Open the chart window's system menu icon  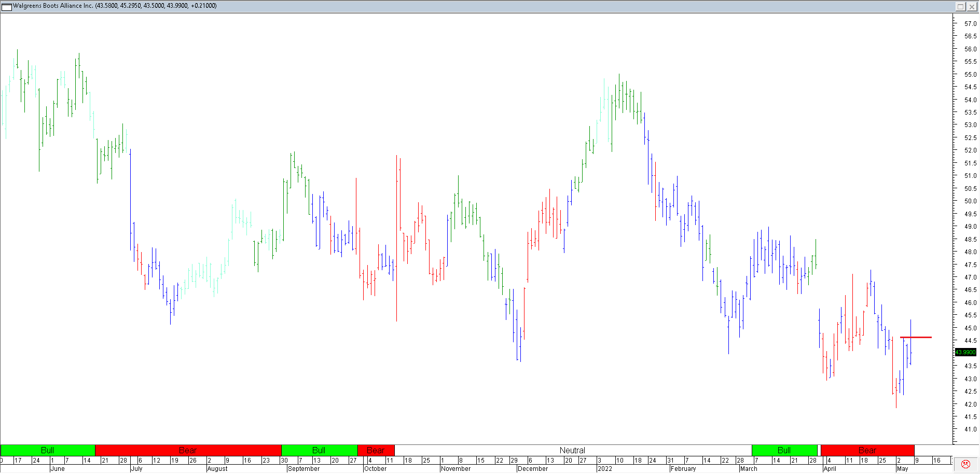[7, 6]
